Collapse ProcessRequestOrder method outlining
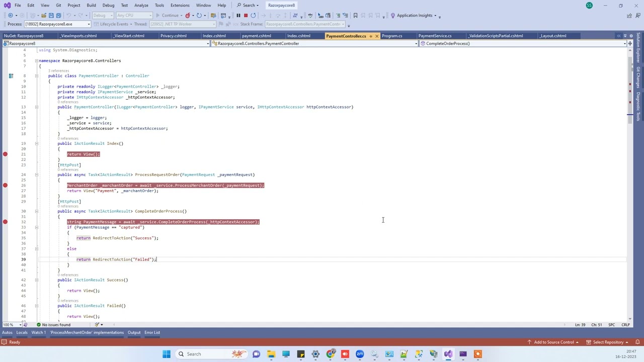Screen dimensions: 644x362 [36, 175]
